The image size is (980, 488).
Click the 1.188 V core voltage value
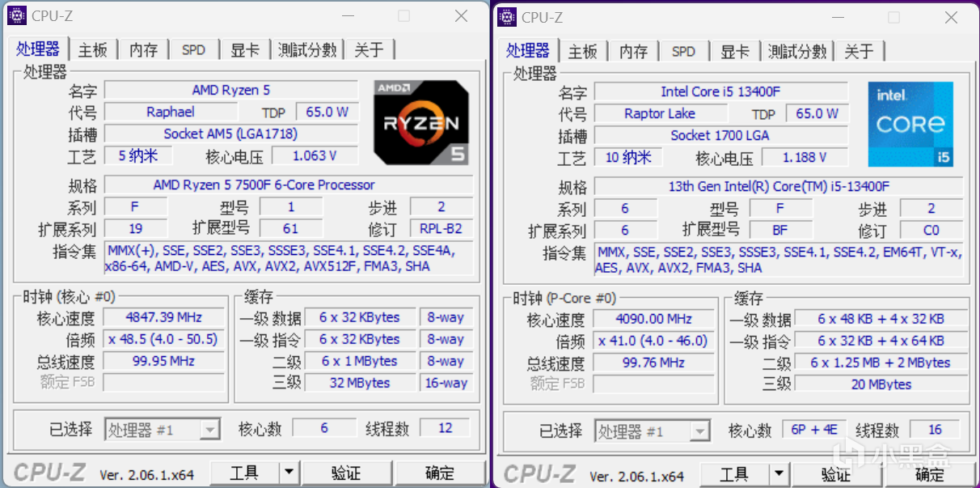pos(805,157)
